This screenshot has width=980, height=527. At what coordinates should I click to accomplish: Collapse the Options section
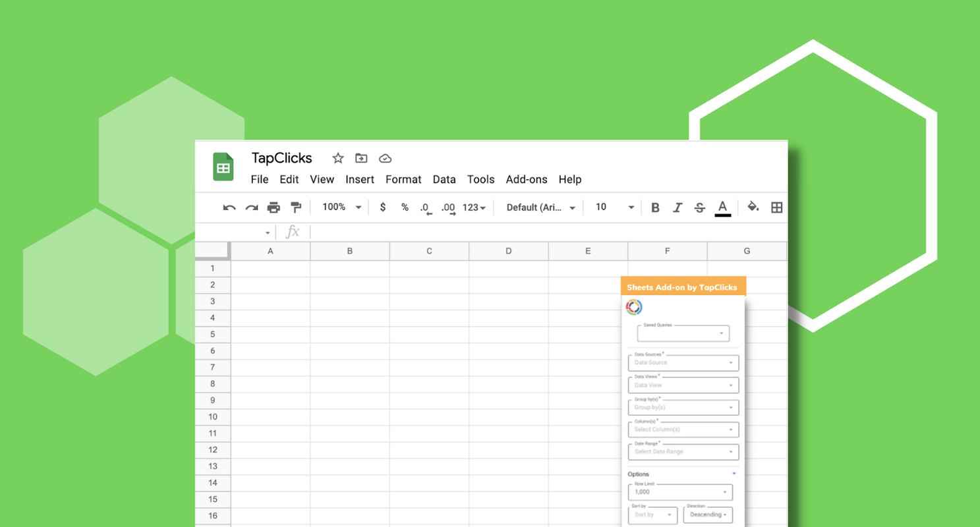(734, 474)
